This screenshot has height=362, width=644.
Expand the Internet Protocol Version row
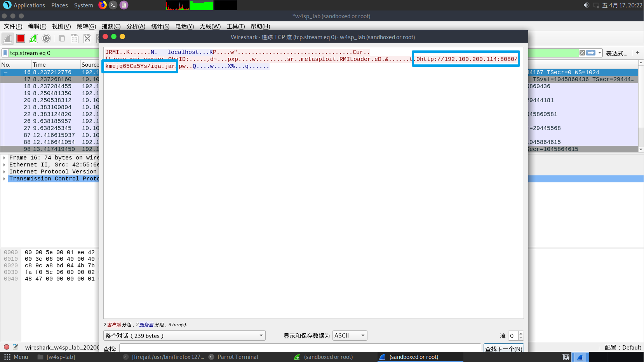pyautogui.click(x=4, y=172)
